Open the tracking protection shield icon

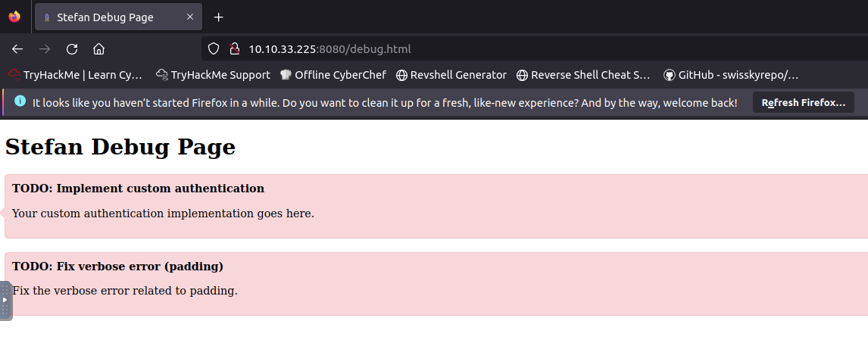(x=213, y=48)
